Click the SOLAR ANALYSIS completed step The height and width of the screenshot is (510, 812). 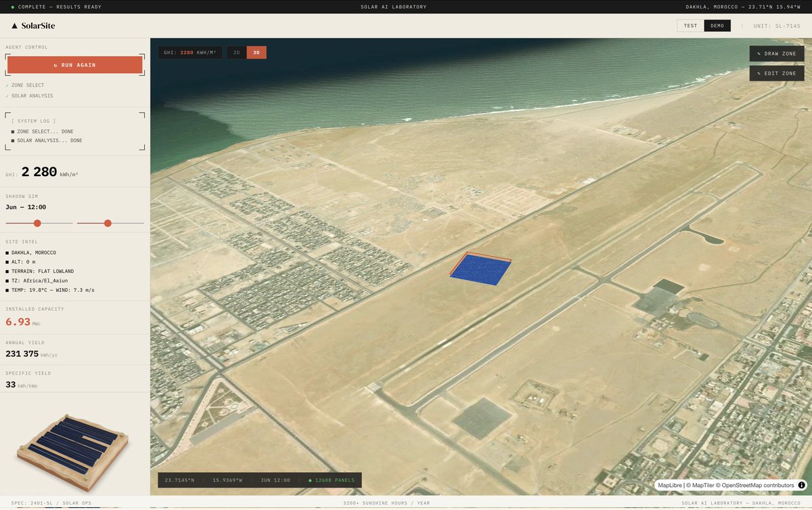click(30, 95)
